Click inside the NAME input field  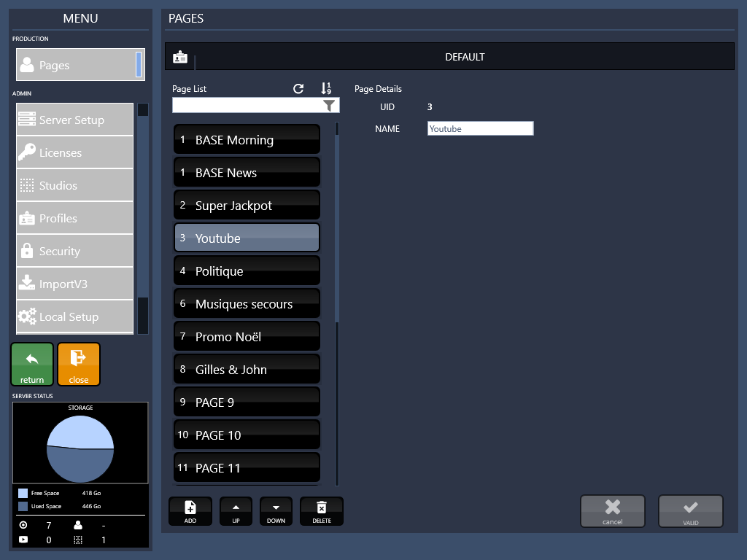480,128
